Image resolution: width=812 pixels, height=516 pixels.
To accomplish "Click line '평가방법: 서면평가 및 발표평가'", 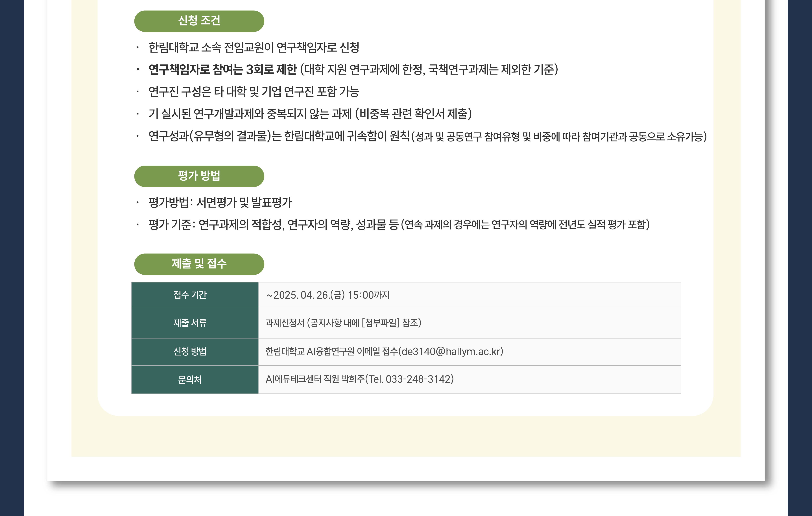I will (220, 202).
